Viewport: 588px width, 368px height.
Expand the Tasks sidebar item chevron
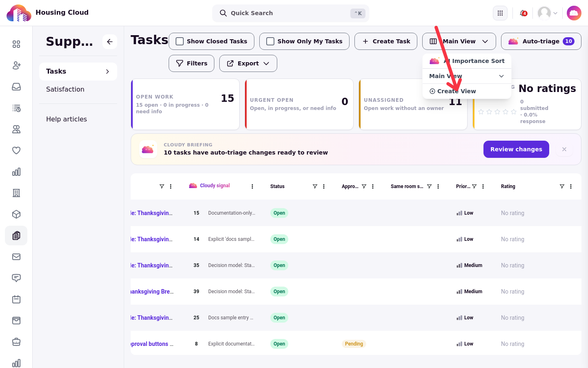[x=107, y=72]
